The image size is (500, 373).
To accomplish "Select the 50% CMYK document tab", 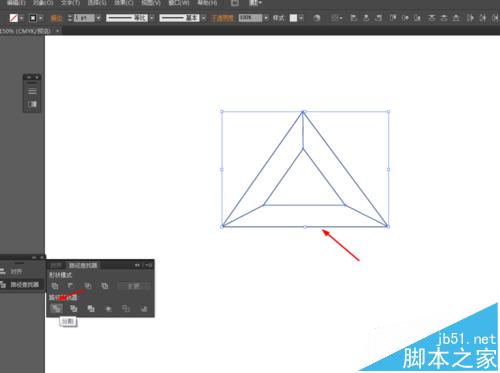I will tap(26, 31).
